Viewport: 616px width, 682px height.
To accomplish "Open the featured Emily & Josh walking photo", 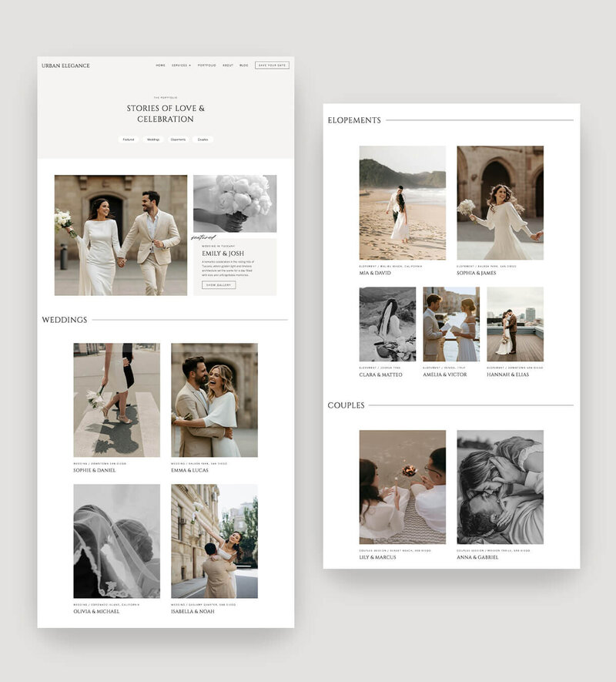I will click(x=120, y=235).
